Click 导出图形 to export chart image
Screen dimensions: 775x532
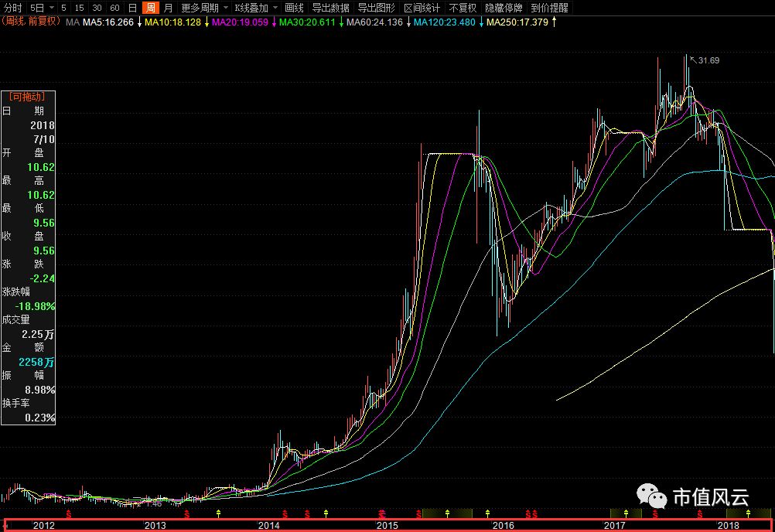tap(376, 8)
